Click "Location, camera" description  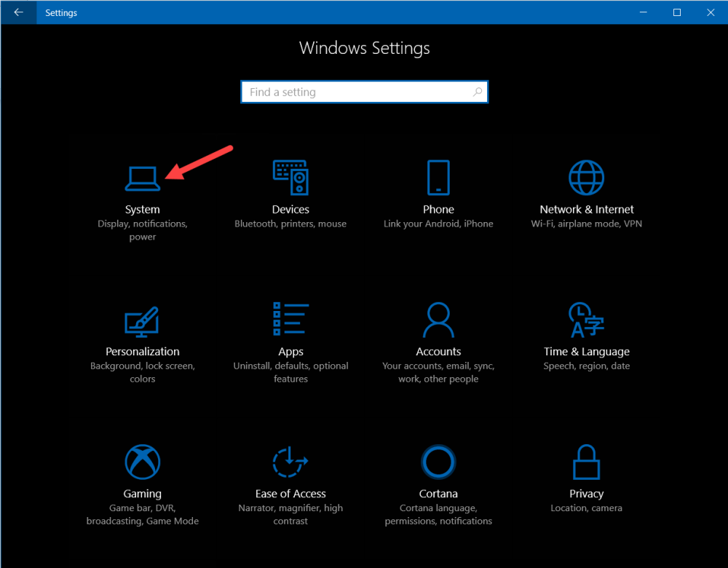(586, 508)
